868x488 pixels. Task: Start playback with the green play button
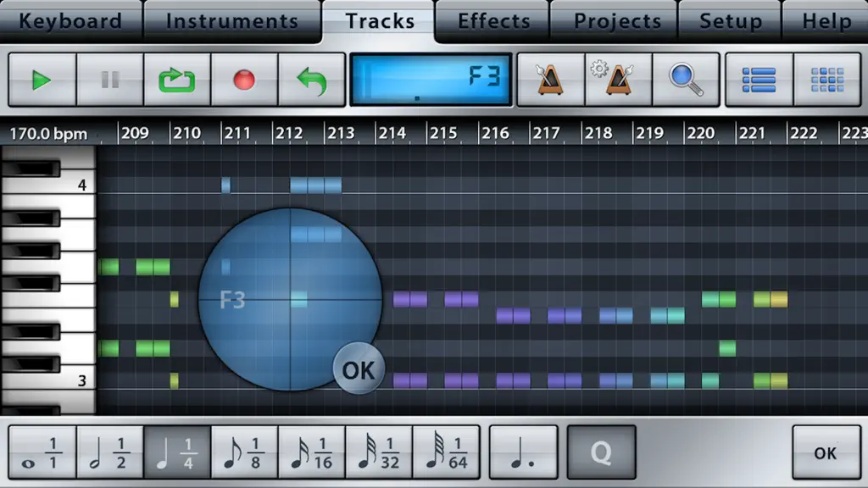42,80
